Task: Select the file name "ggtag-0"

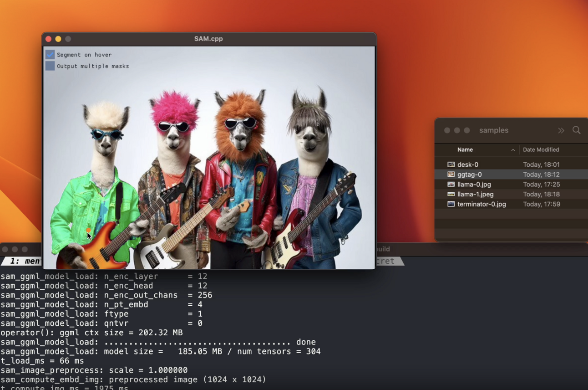Action: 470,174
